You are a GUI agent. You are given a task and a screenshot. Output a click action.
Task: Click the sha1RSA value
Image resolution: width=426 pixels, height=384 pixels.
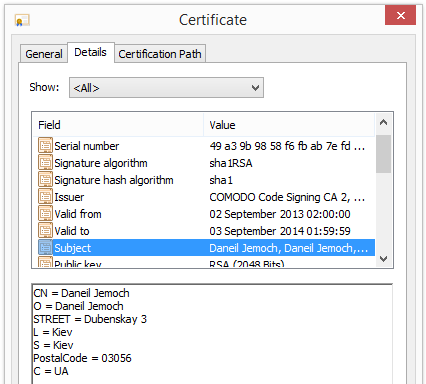coord(231,163)
